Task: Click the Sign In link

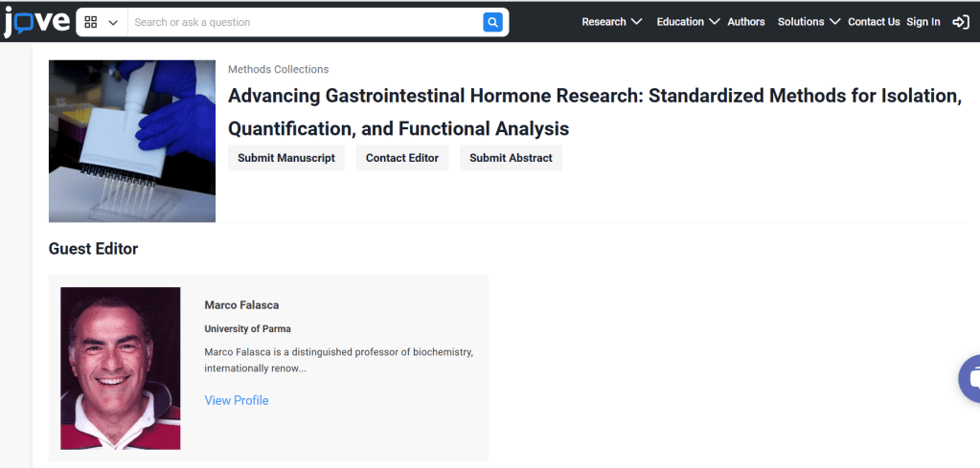Action: (923, 22)
